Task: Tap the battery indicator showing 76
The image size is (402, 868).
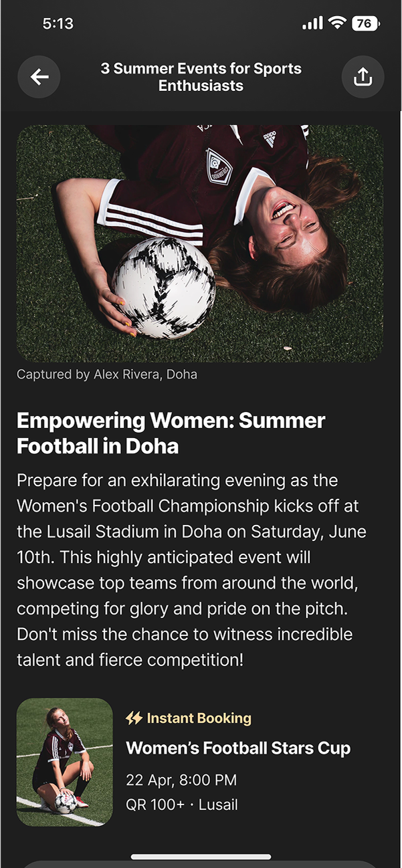Action: click(x=366, y=23)
